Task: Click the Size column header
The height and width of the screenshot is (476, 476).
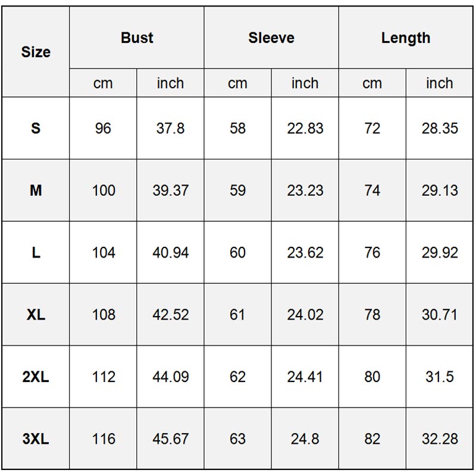Action: pos(36,52)
